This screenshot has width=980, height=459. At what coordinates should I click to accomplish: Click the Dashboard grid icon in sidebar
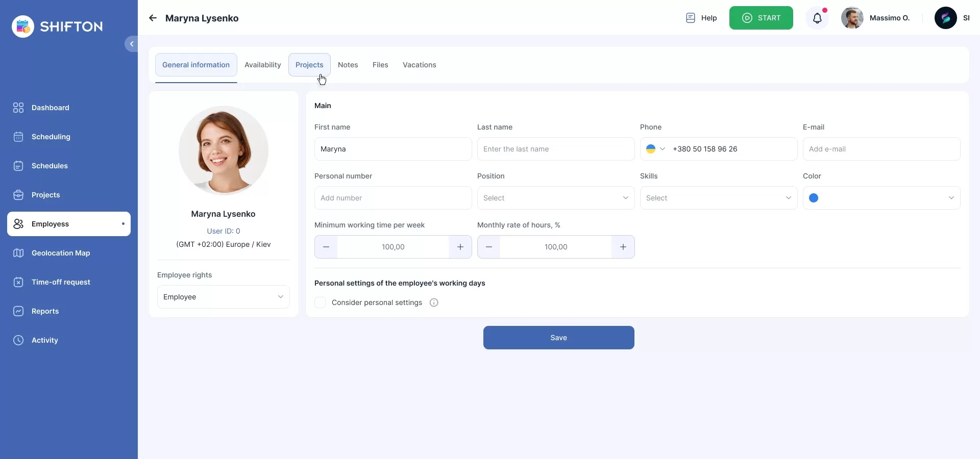point(18,108)
